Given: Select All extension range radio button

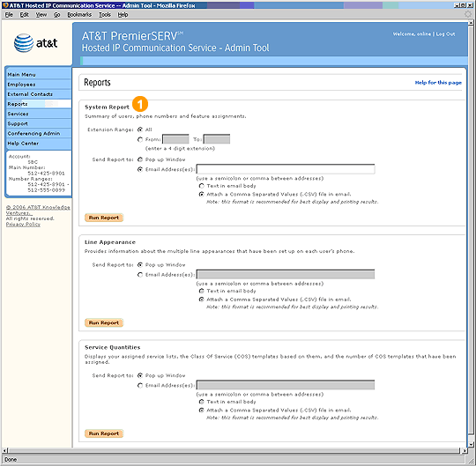Looking at the screenshot, I should coord(140,129).
